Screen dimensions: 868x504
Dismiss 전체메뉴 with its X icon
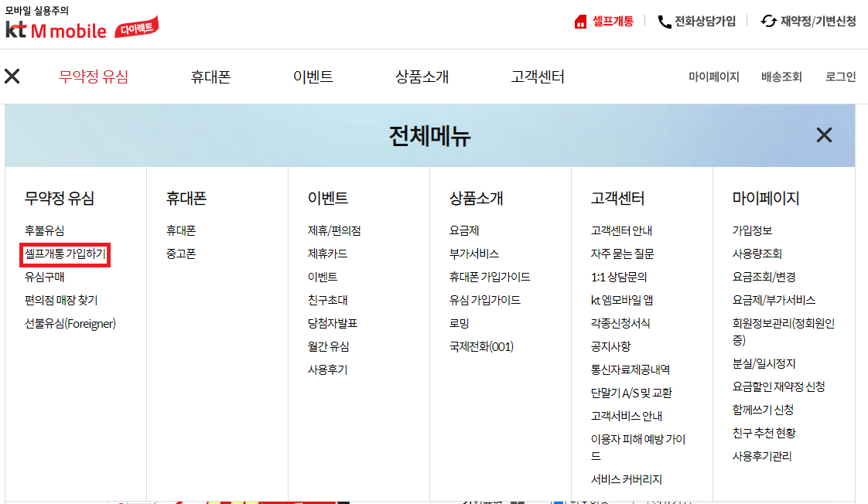[x=824, y=135]
